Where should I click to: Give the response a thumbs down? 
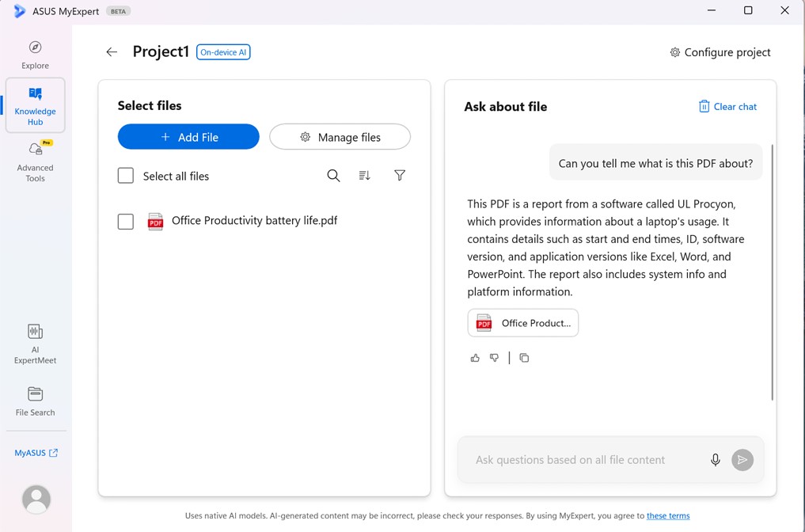pyautogui.click(x=494, y=358)
